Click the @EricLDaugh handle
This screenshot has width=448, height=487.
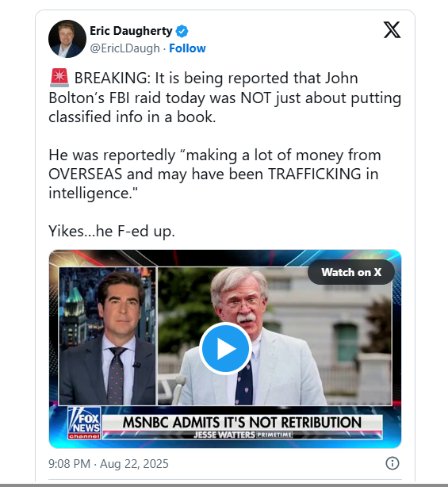tap(124, 48)
